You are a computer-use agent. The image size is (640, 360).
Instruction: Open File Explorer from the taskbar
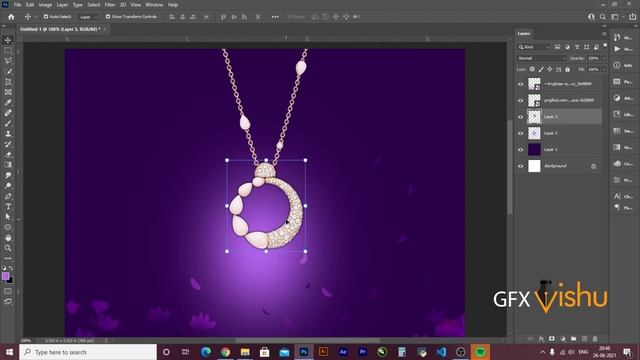(x=245, y=352)
